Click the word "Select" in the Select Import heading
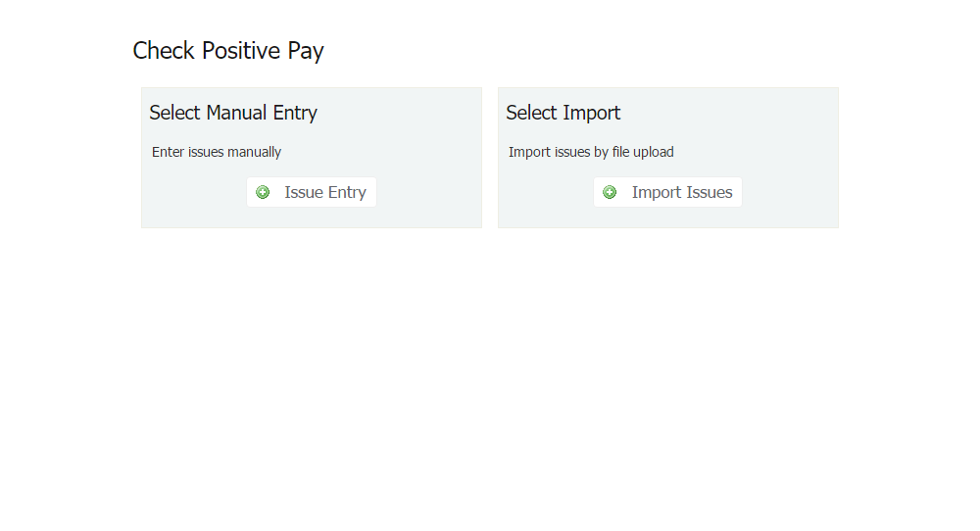980x531 pixels. pos(532,113)
